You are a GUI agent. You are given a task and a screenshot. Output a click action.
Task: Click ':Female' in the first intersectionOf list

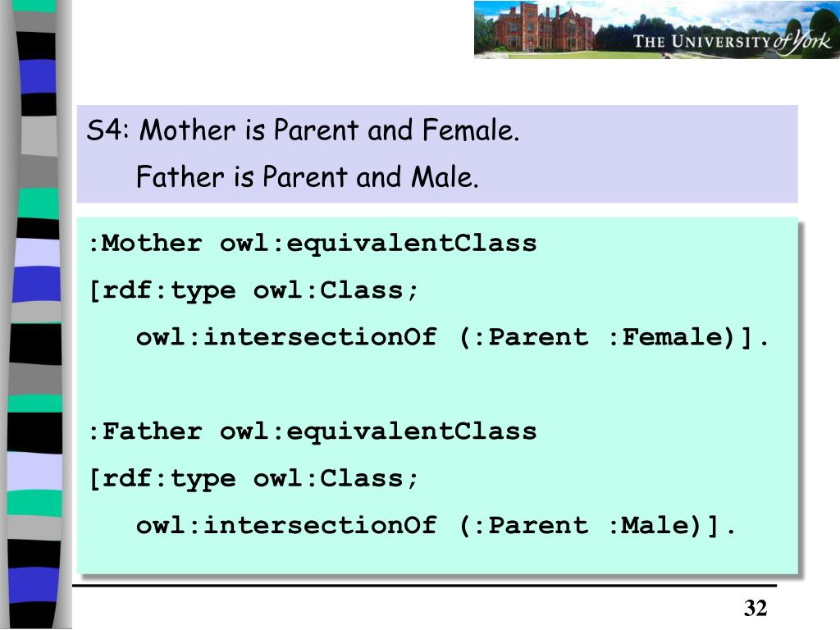pos(671,337)
